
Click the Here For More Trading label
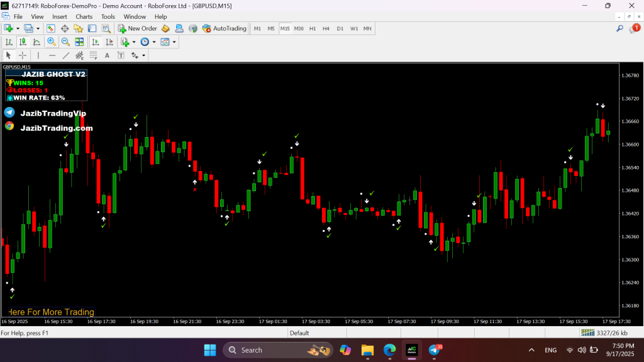(x=50, y=312)
